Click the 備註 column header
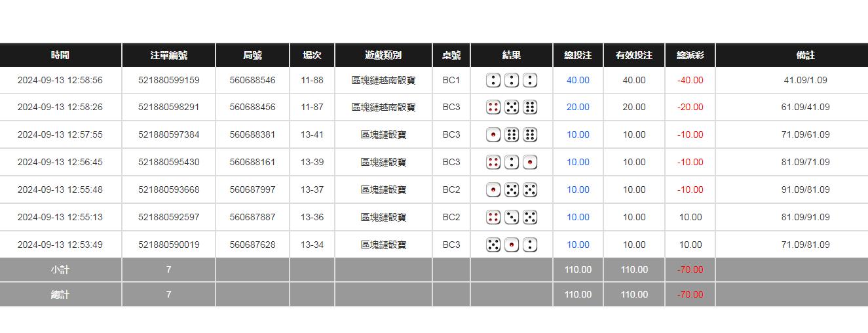The height and width of the screenshot is (333, 868). tap(805, 55)
